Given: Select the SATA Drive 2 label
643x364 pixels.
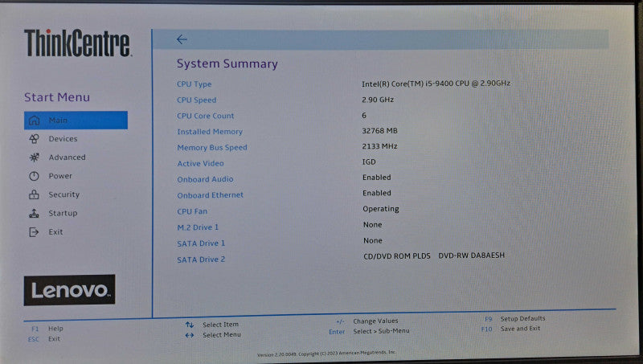Looking at the screenshot, I should pyautogui.click(x=201, y=260).
